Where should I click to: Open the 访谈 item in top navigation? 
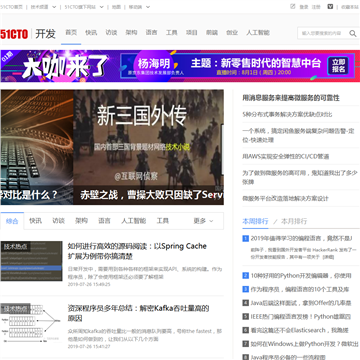(x=111, y=33)
